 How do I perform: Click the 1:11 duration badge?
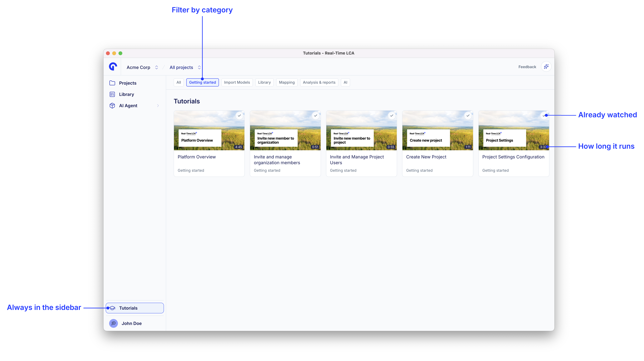click(x=468, y=147)
